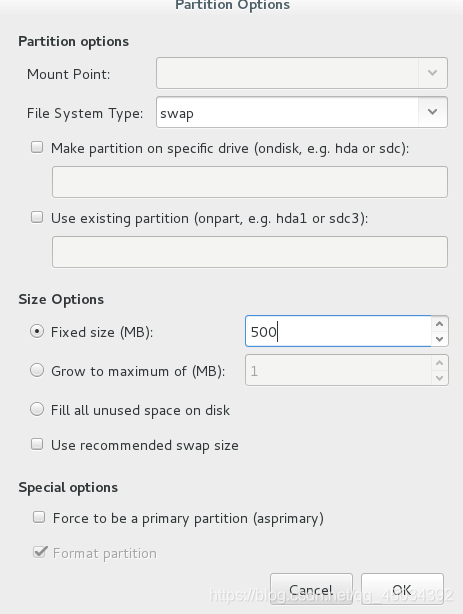This screenshot has width=463, height=614.
Task: Choose Grow to maximum of (MB) option
Action: [37, 370]
